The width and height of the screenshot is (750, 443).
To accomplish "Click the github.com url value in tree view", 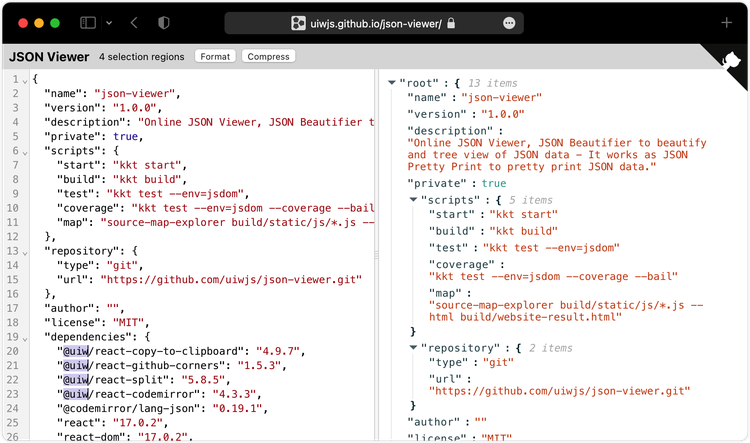I will tap(560, 391).
